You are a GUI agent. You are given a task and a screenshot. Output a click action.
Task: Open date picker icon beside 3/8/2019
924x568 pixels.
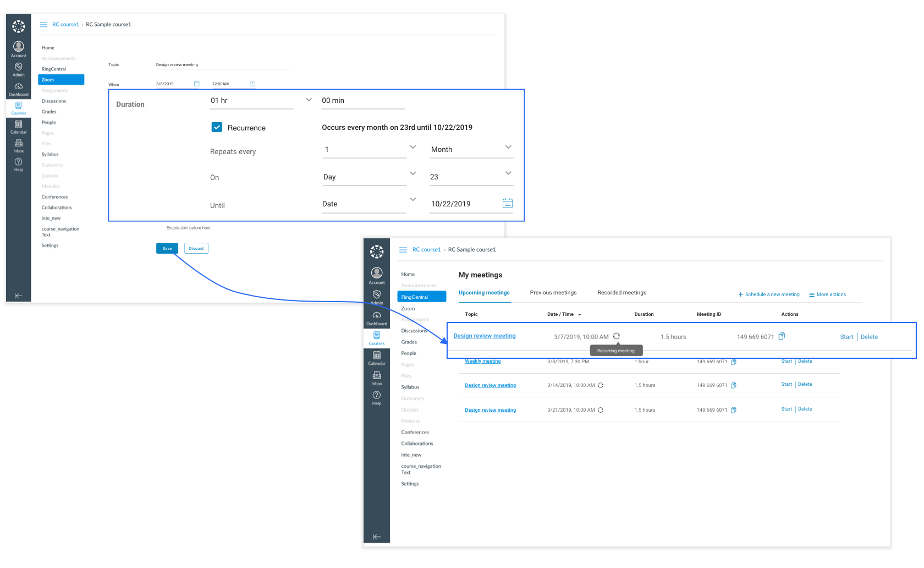196,84
